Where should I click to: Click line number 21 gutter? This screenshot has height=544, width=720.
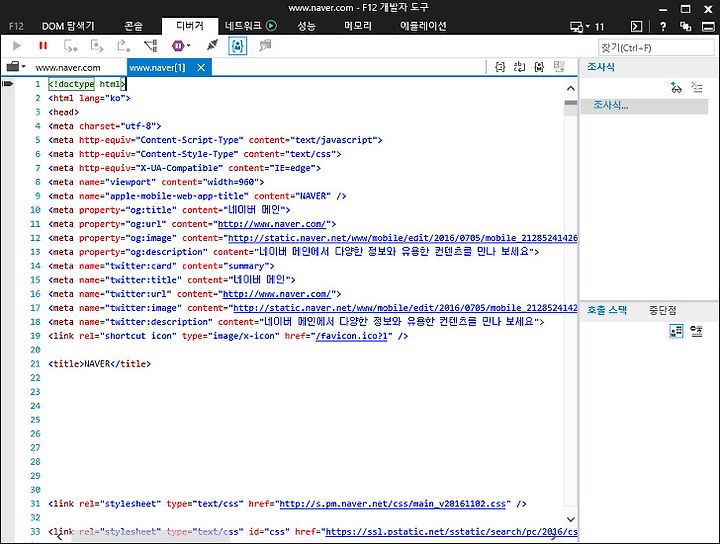pos(35,364)
